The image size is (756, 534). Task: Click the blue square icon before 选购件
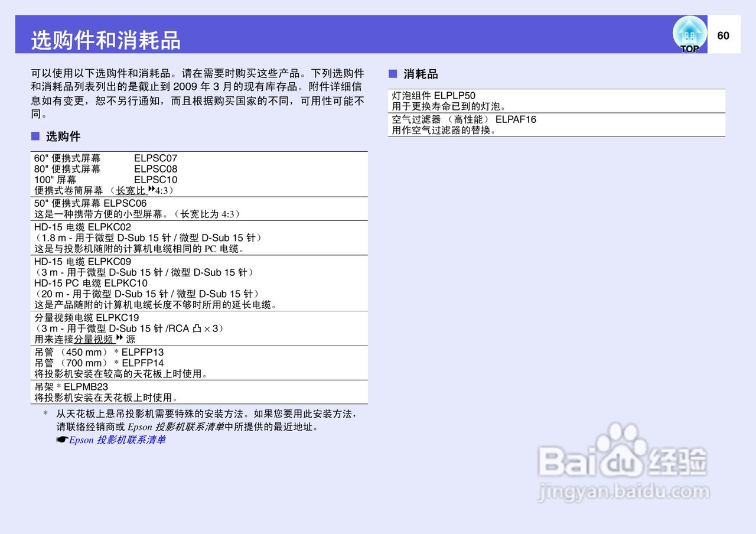34,136
